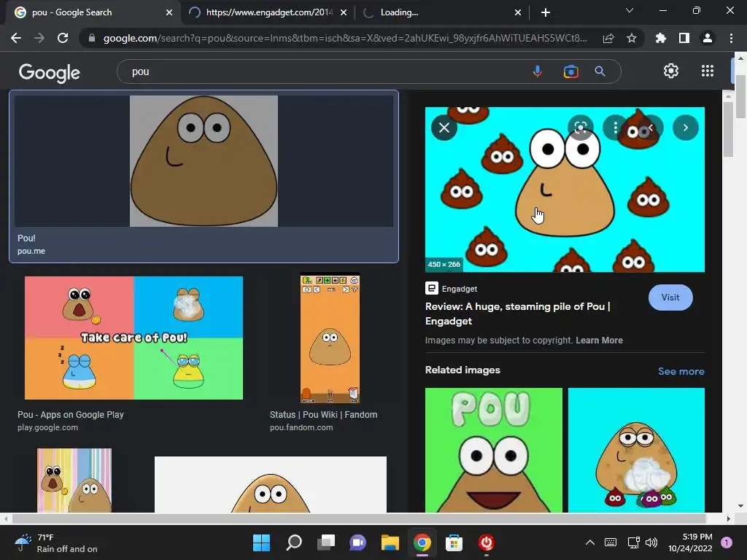Show the next preview image
The image size is (747, 560).
[686, 128]
